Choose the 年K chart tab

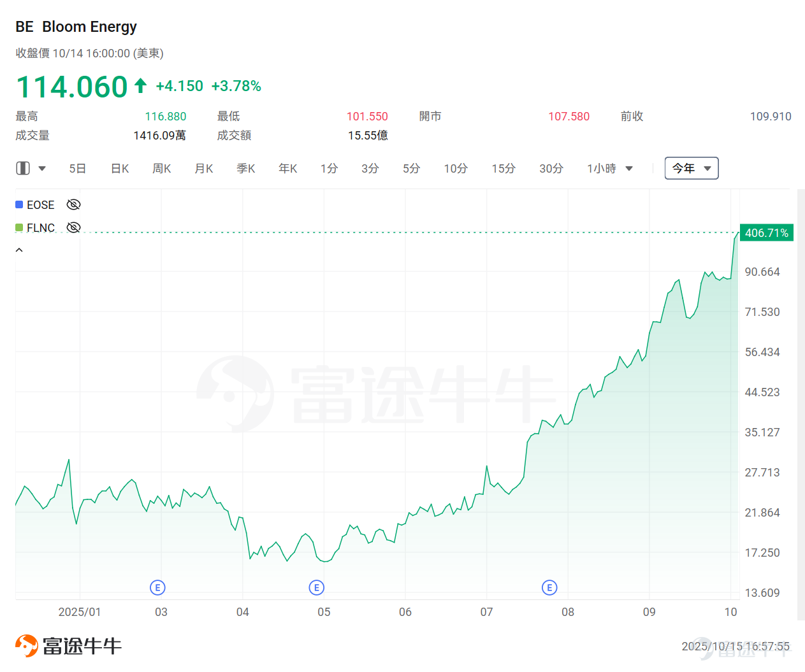(288, 168)
